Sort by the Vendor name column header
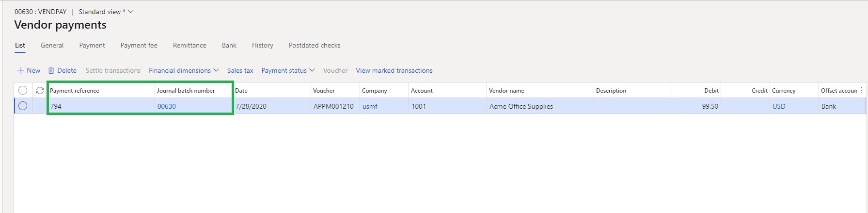The width and height of the screenshot is (868, 213). pos(506,91)
